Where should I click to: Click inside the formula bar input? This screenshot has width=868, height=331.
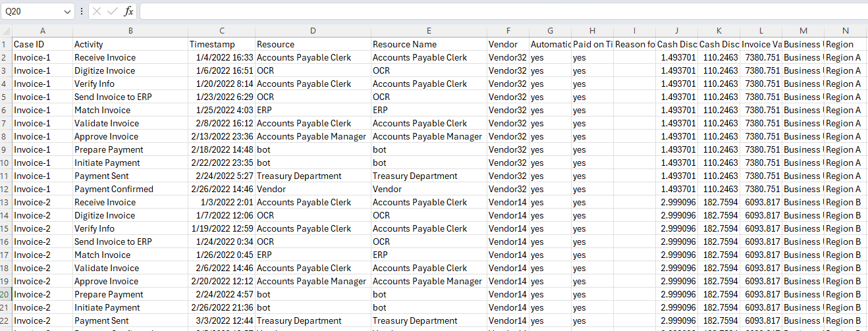pyautogui.click(x=502, y=11)
